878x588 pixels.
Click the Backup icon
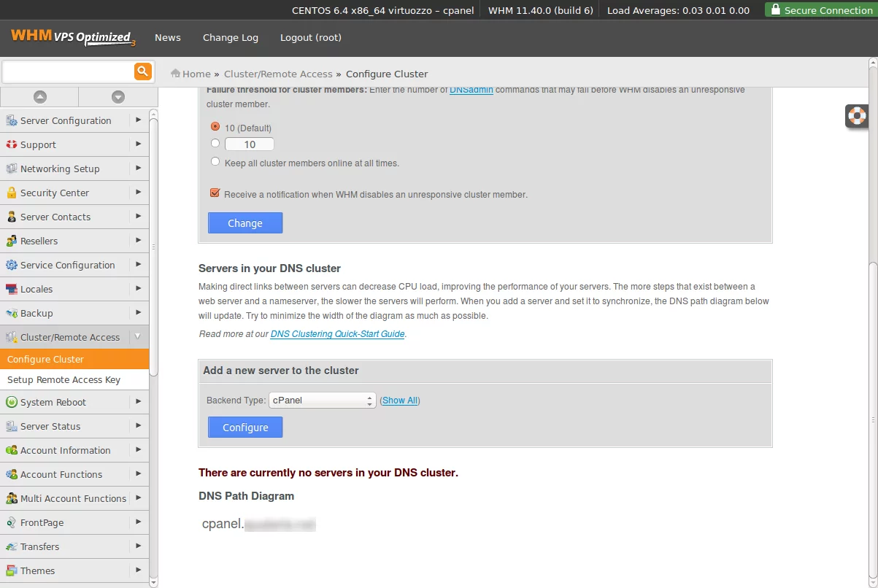pyautogui.click(x=11, y=313)
